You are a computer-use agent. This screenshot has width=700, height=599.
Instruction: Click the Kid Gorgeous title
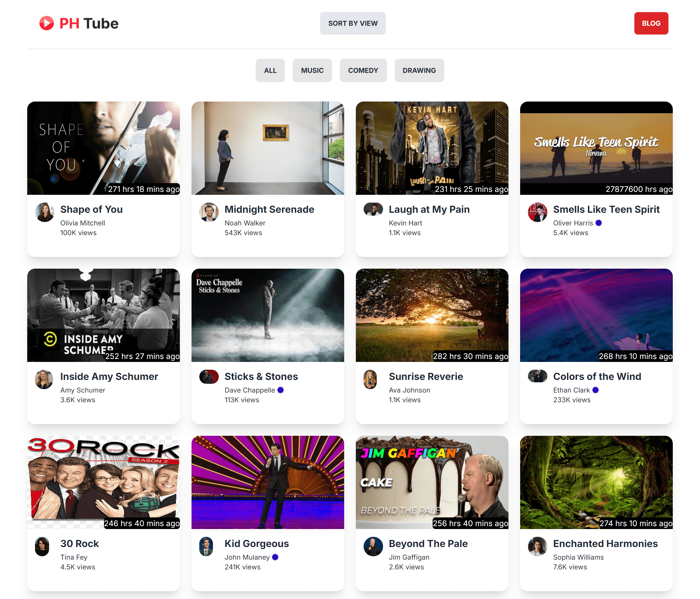tap(256, 544)
